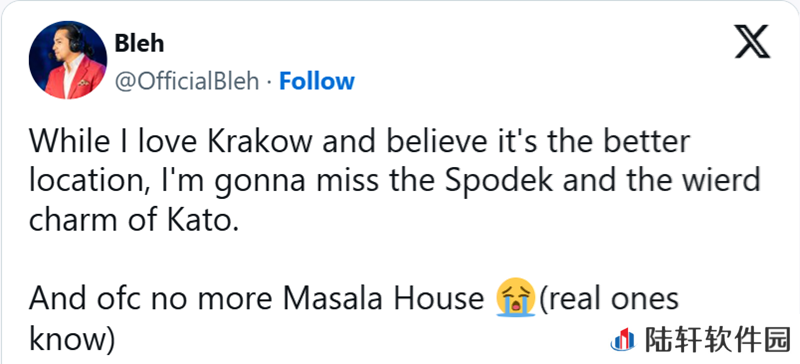Follow the @OfficialBleh account
The height and width of the screenshot is (364, 800).
click(x=316, y=81)
